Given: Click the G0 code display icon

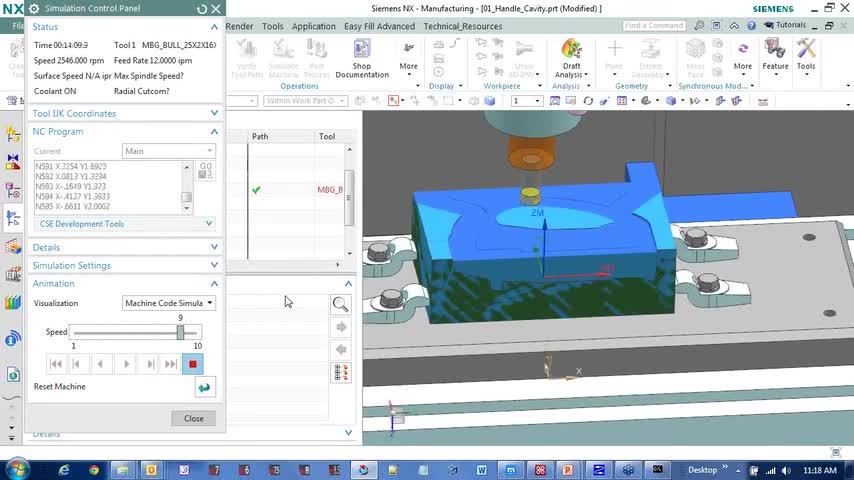Looking at the screenshot, I should (x=205, y=170).
